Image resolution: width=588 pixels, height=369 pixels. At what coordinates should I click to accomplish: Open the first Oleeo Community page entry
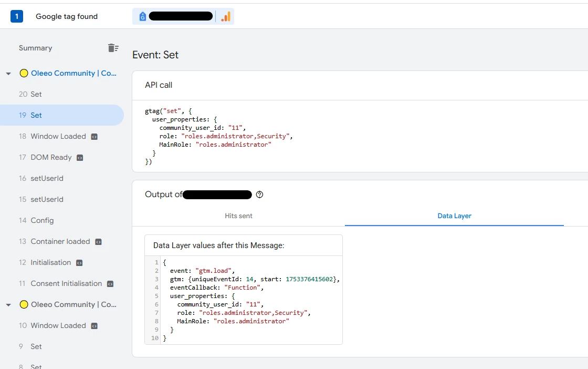[73, 73]
